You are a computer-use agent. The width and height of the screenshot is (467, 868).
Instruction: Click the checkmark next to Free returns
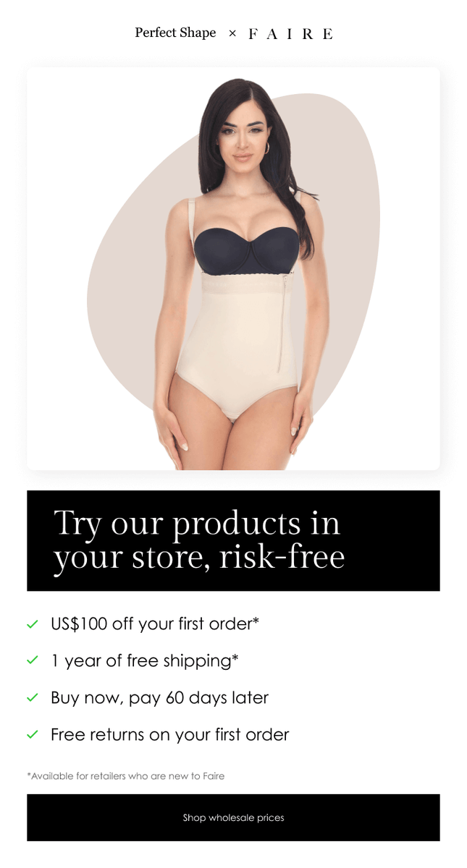[x=33, y=735]
